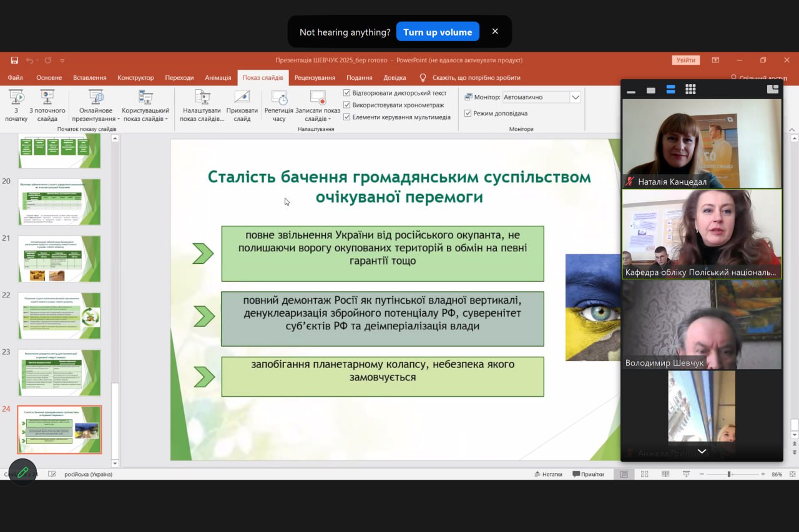Viewport: 799px width, 532px height.
Task: Switch to Конструктор tab
Action: [x=135, y=77]
